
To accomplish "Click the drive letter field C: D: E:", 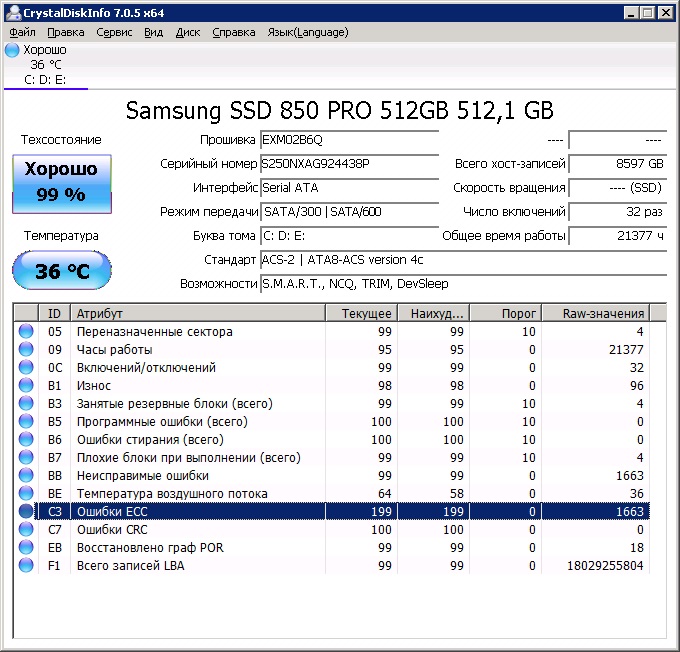I will pyautogui.click(x=350, y=236).
